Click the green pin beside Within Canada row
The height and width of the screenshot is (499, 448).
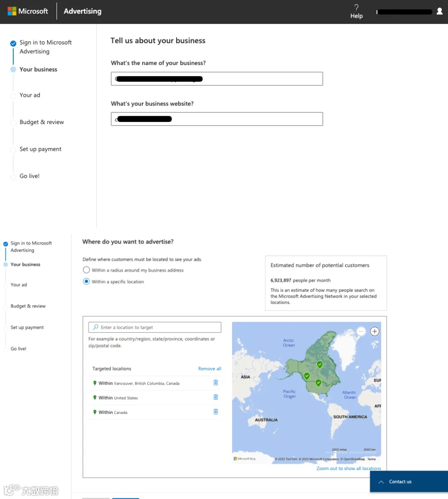(95, 412)
